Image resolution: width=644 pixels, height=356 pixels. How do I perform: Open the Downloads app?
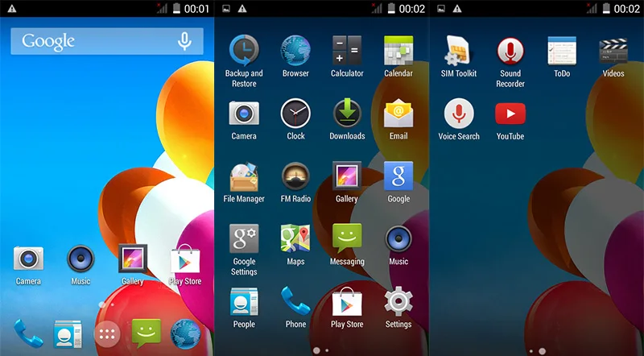tap(347, 113)
